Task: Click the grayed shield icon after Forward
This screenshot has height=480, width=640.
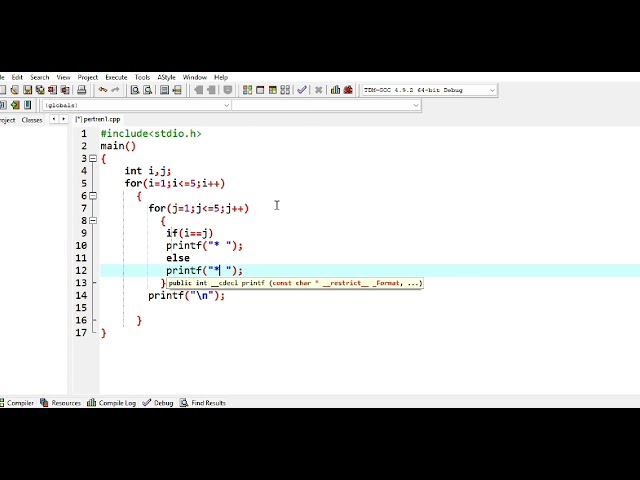Action: tap(228, 90)
